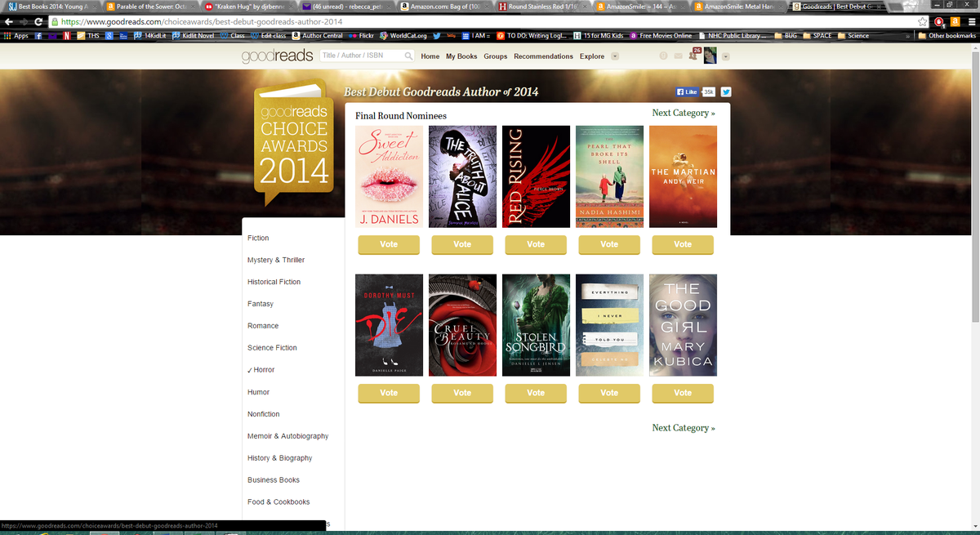Open the Other bookmarks folder
This screenshot has height=535, width=980.
point(947,36)
